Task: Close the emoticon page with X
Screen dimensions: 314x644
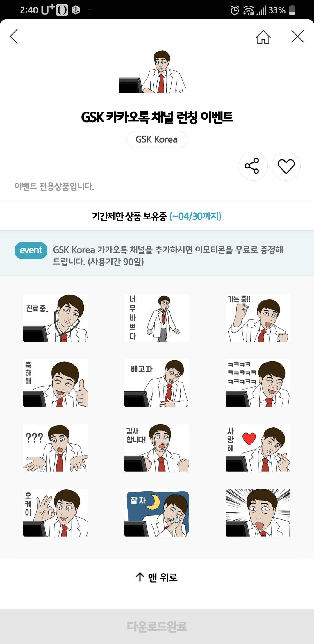Action: pos(297,36)
